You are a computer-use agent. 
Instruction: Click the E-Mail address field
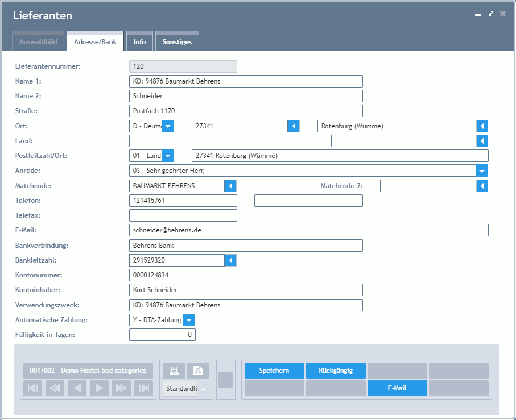click(x=309, y=230)
